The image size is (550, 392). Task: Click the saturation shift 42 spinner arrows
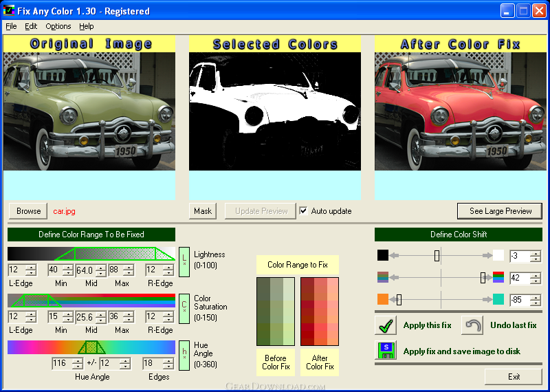[x=536, y=279]
